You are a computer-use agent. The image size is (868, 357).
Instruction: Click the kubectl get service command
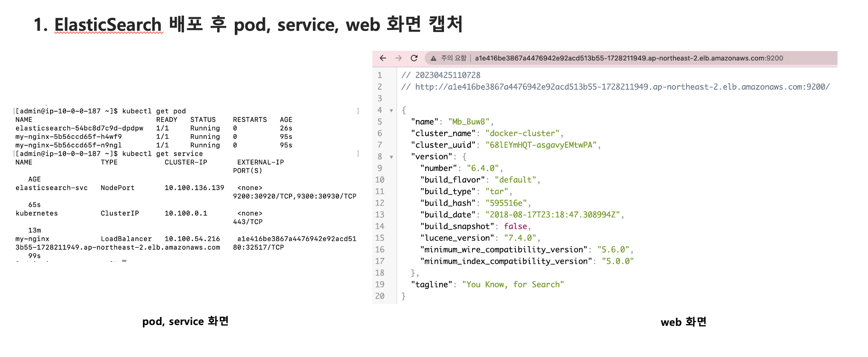[162, 153]
